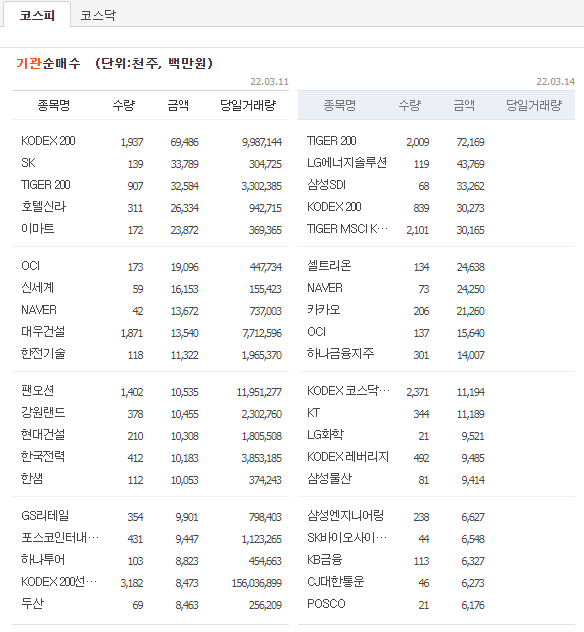Open the 한전기술 stock link

click(x=43, y=354)
